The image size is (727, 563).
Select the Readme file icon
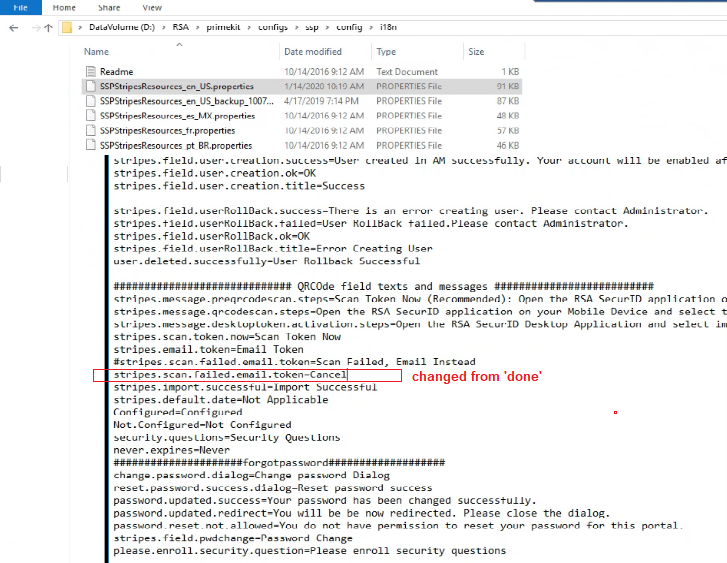(x=91, y=72)
